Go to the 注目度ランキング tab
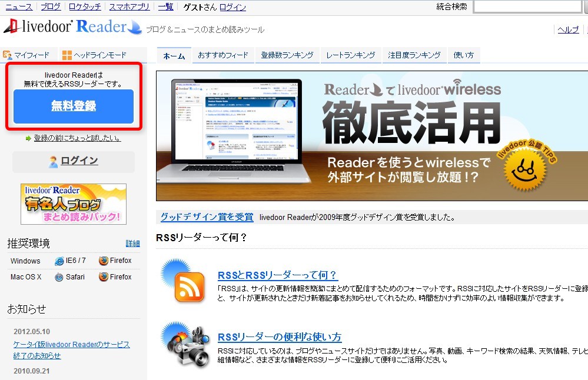Viewport: 588px width, 380px height. click(x=414, y=55)
